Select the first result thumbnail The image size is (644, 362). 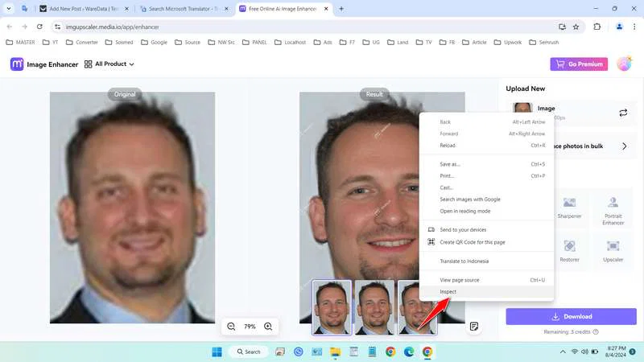[332, 307]
